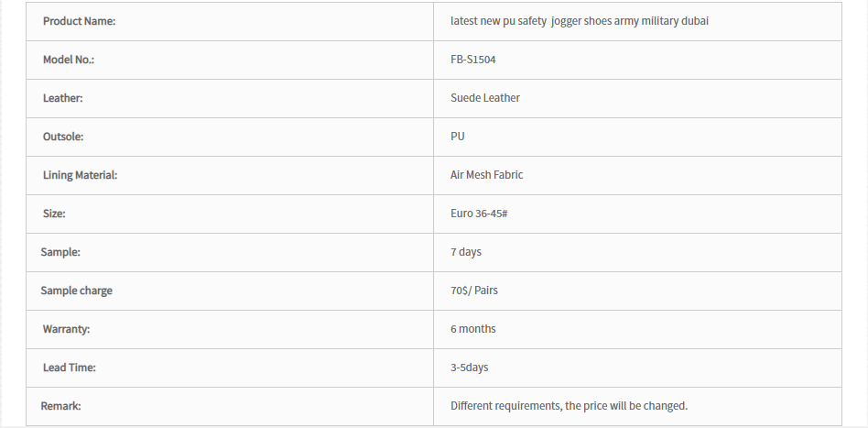Click the Euro 36-45# size value
This screenshot has height=428, width=868.
click(479, 214)
